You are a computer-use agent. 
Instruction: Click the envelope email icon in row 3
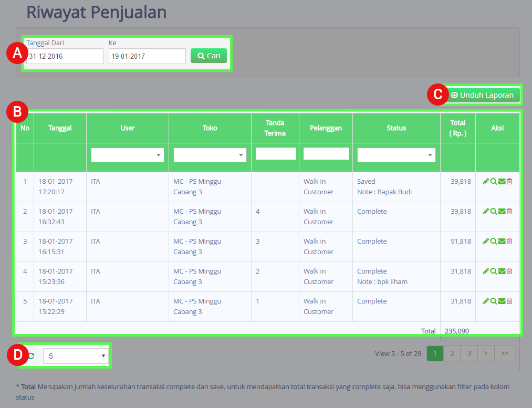[502, 241]
